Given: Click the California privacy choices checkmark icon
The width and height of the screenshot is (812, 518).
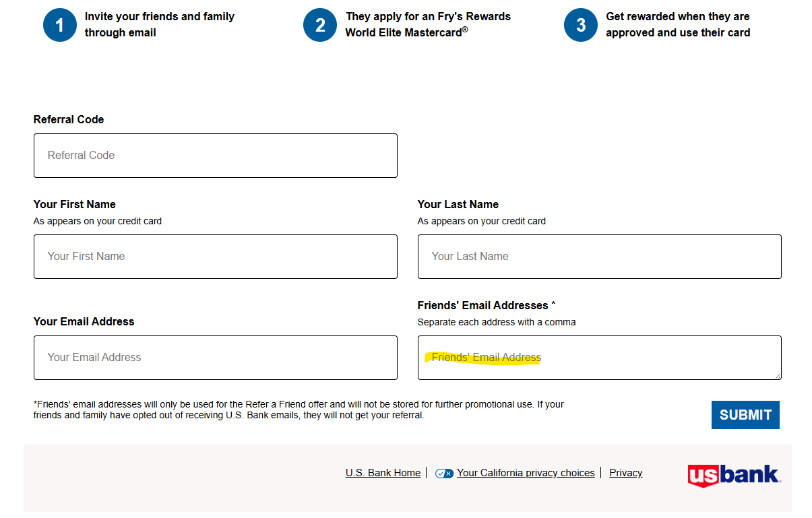Looking at the screenshot, I should pos(444,474).
